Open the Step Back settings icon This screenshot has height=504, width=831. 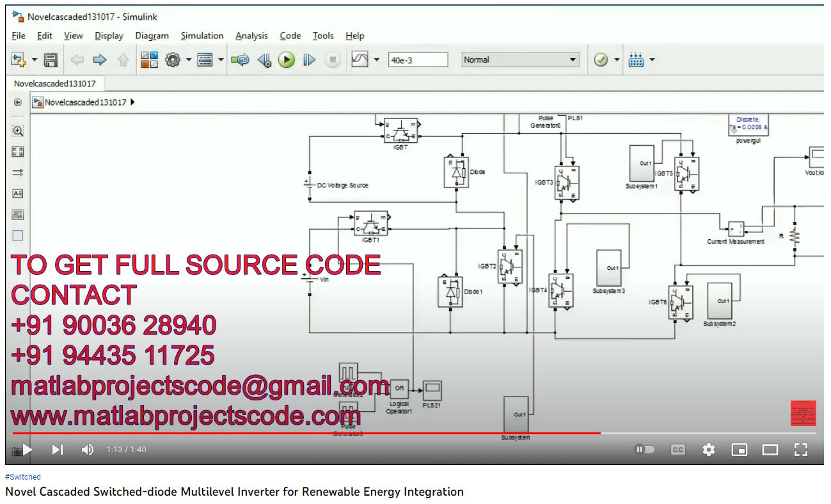[264, 60]
